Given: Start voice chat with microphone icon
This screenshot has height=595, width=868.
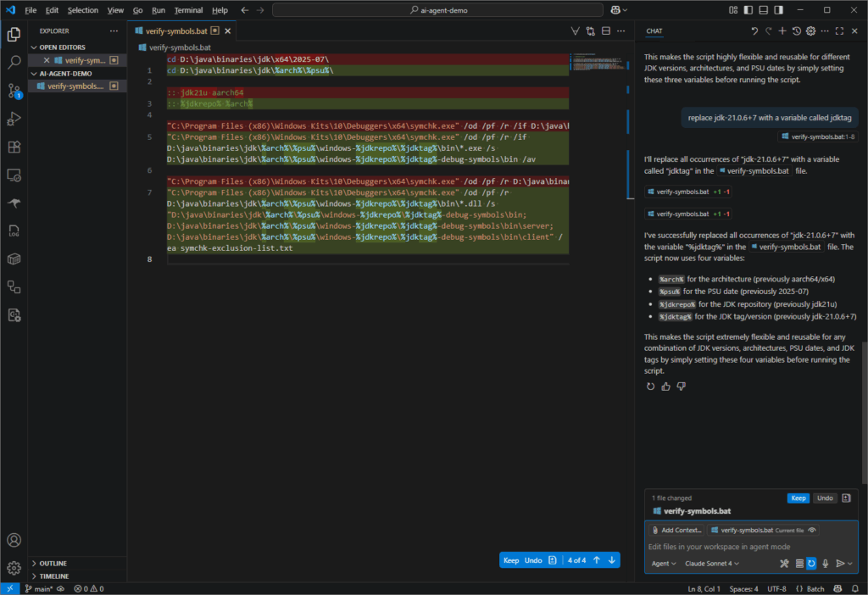Looking at the screenshot, I should click(x=825, y=563).
